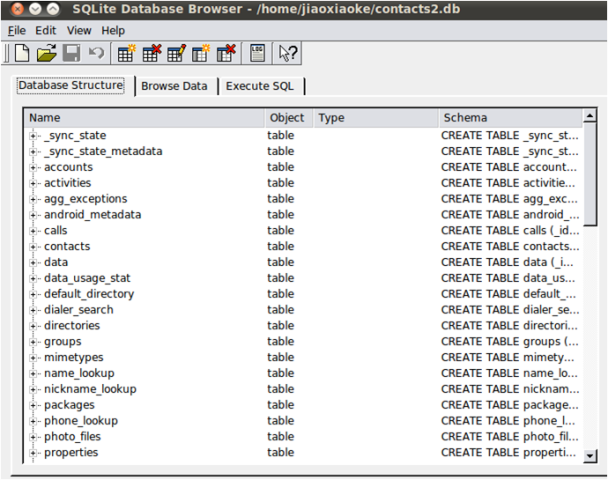Expand the contacts table tree node
The height and width of the screenshot is (480, 608).
coord(34,246)
